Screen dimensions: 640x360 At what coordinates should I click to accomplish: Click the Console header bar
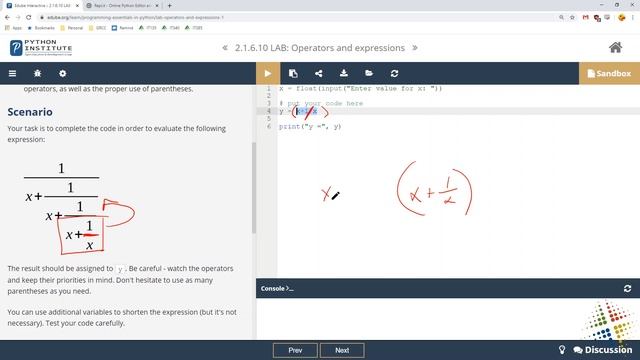click(448, 289)
